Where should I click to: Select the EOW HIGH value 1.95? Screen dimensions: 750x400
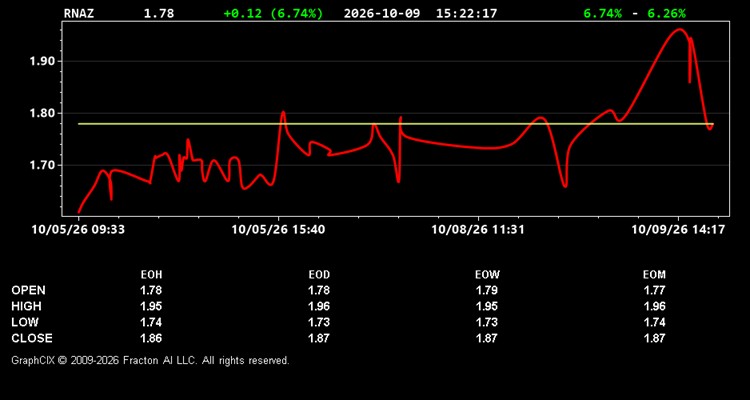click(487, 306)
